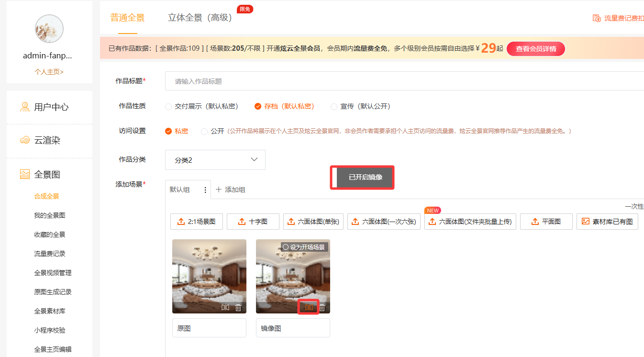Set 镜像图 as opening scene
The width and height of the screenshot is (644, 357).
click(x=286, y=247)
